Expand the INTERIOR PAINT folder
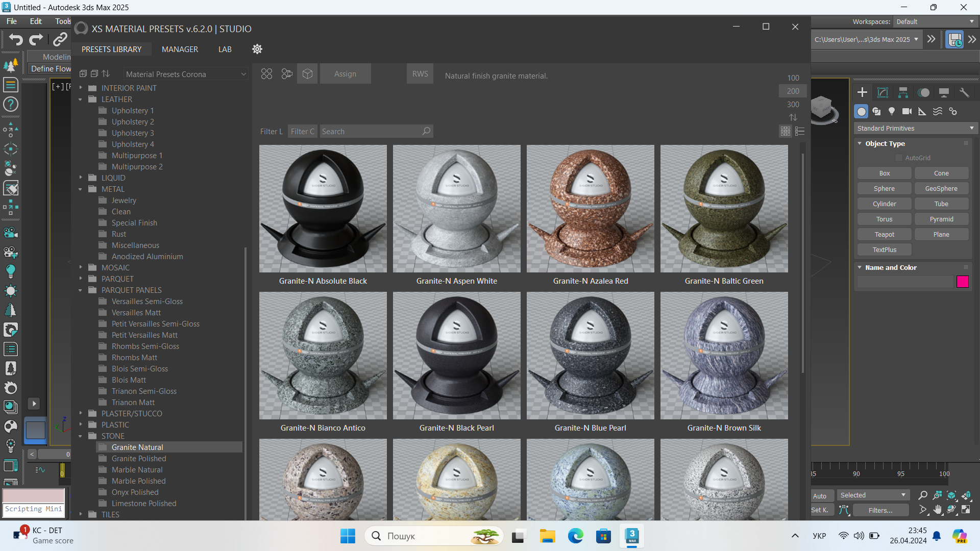The height and width of the screenshot is (551, 980). coord(81,88)
